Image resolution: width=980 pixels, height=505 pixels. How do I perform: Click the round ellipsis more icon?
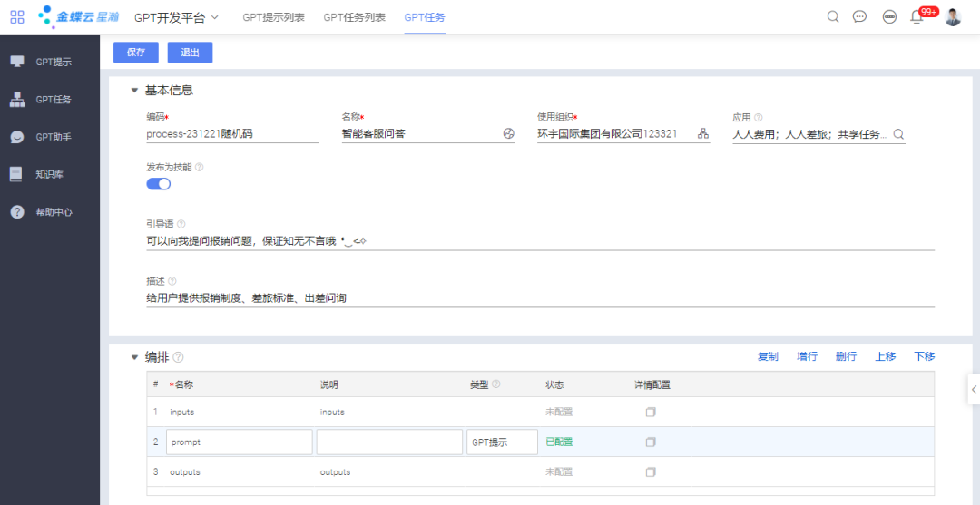889,17
